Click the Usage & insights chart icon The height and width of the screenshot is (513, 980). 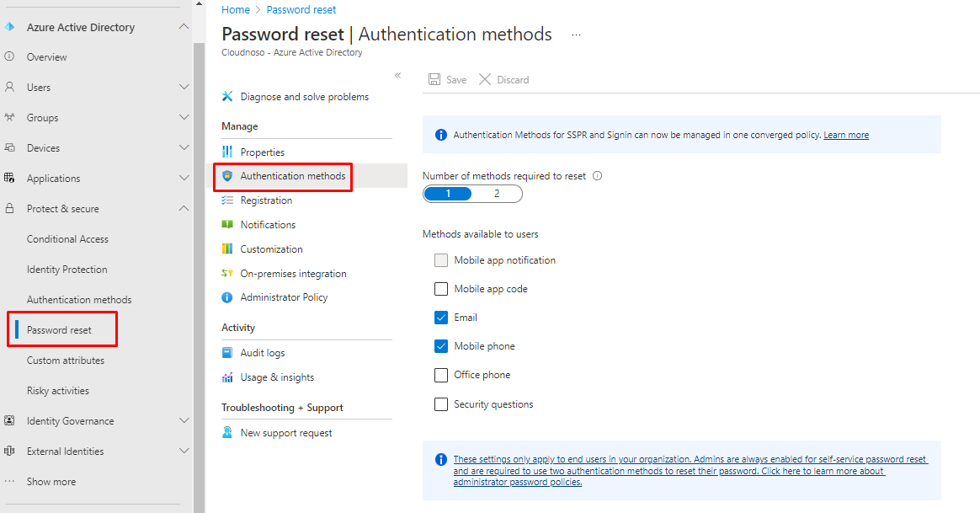pos(227,377)
